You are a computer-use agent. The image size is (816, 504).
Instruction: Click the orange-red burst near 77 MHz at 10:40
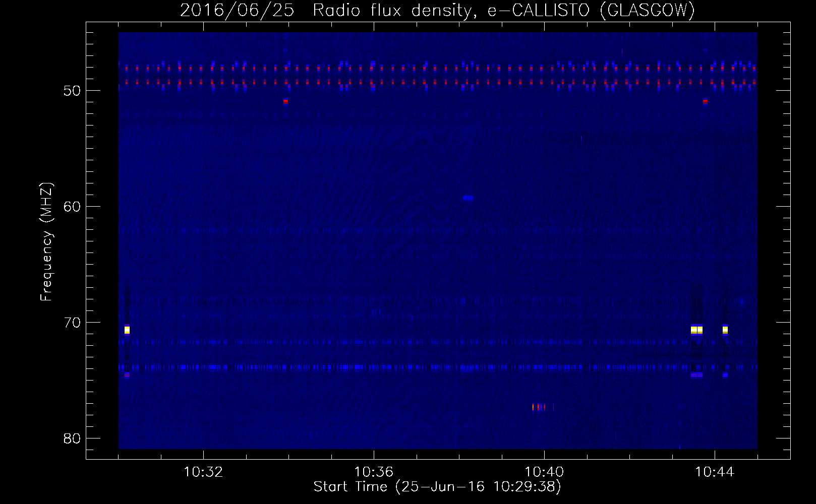point(539,407)
